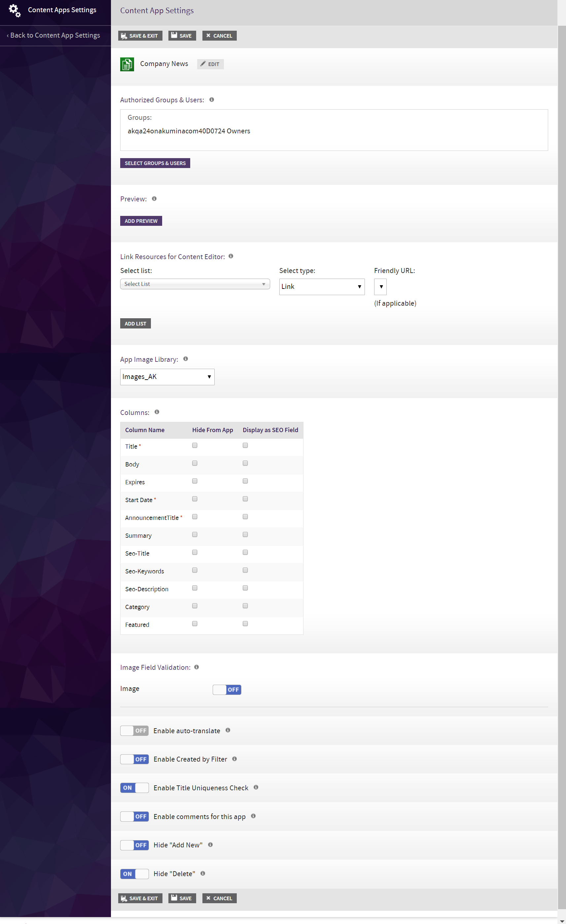Click info icon beside Columns heading
Screen dimensions: 566x924
(x=157, y=412)
